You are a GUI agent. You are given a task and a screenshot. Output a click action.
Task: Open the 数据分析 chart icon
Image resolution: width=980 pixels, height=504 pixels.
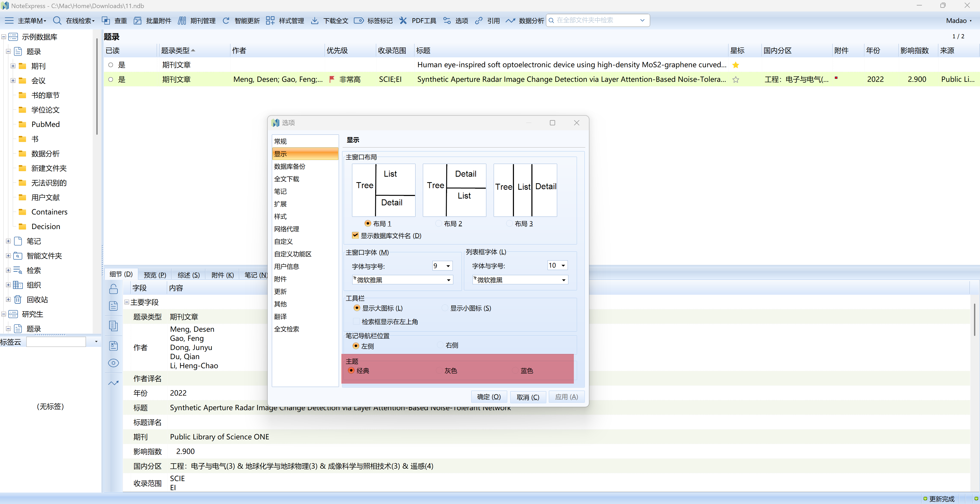point(511,21)
